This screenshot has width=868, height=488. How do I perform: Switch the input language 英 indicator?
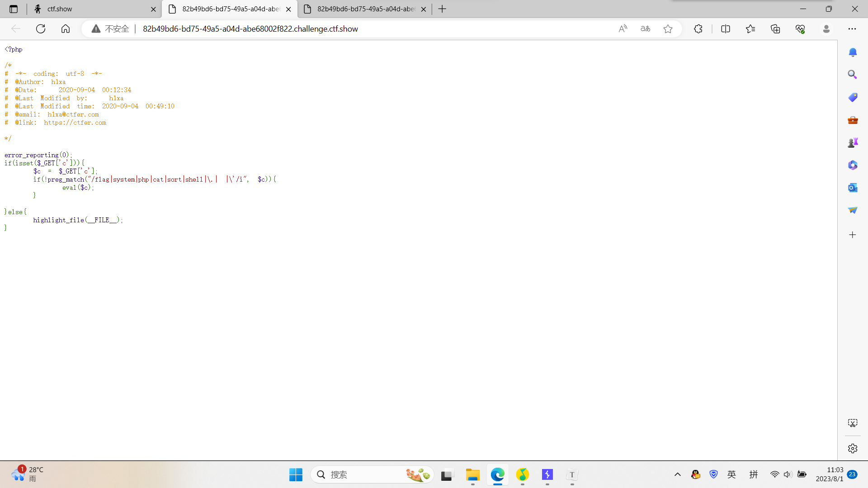tap(732, 474)
